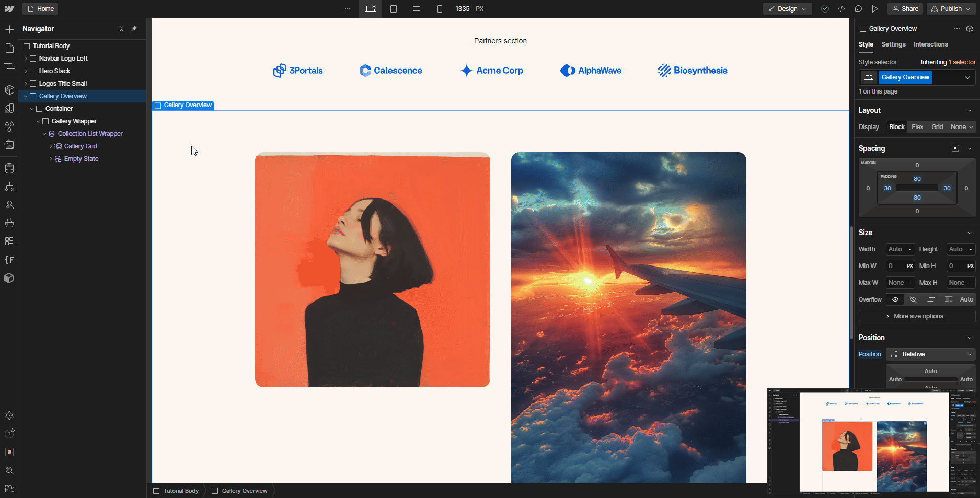The image size is (980, 498).
Task: Start preview mode with the play icon
Action: click(x=875, y=9)
